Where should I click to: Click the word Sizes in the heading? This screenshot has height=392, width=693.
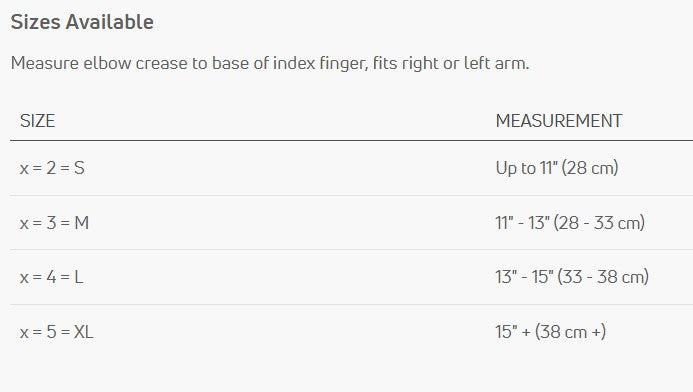click(x=35, y=22)
